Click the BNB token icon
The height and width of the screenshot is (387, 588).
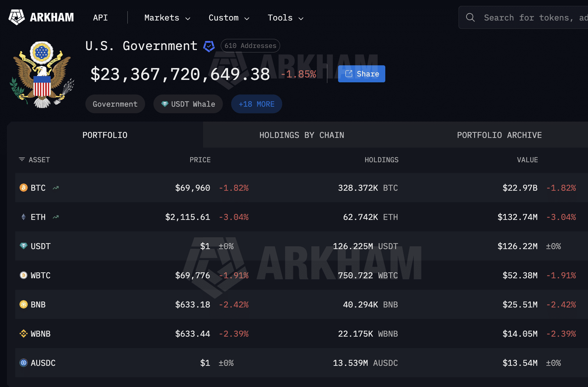23,304
